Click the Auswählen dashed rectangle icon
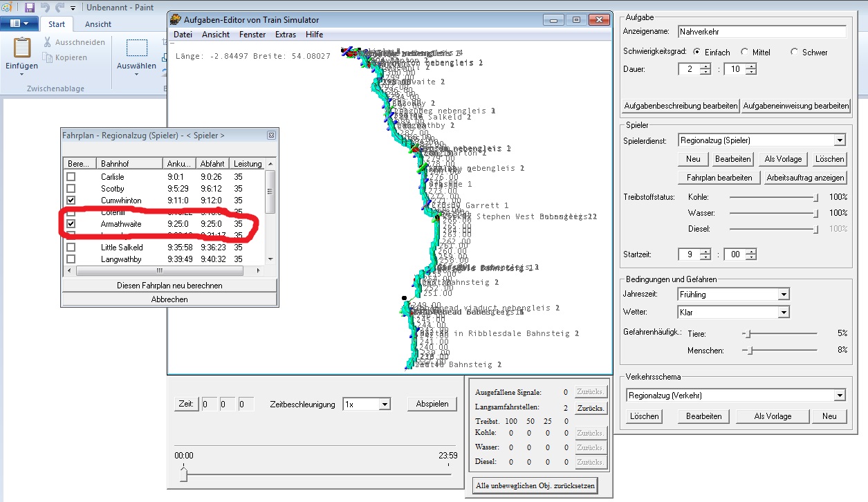868x502 pixels. [137, 48]
